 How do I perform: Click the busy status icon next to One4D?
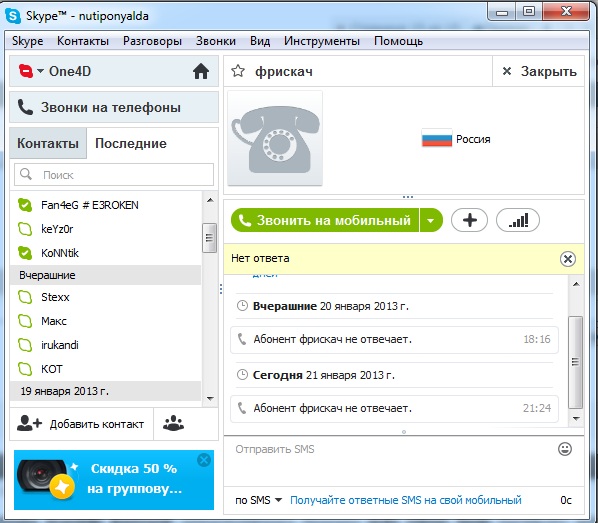pyautogui.click(x=26, y=71)
